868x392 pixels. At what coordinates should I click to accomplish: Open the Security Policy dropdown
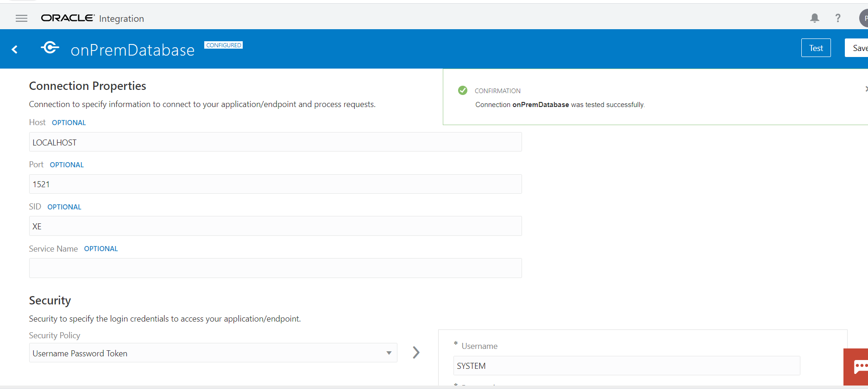pos(213,353)
